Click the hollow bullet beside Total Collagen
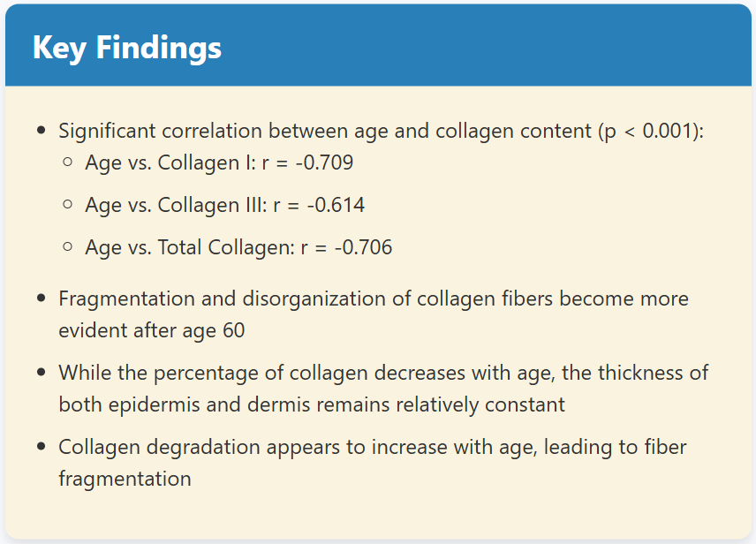756x544 pixels. pyautogui.click(x=67, y=247)
